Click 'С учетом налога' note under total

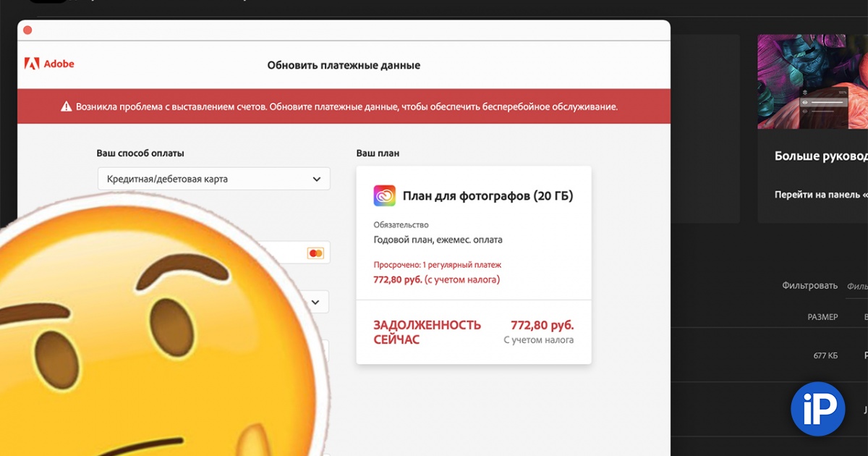[x=539, y=340]
